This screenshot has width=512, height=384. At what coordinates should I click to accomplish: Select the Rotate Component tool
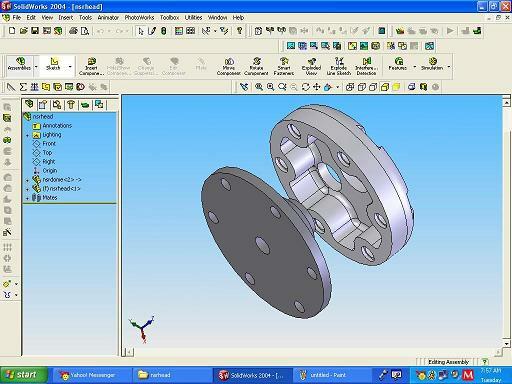coord(256,66)
